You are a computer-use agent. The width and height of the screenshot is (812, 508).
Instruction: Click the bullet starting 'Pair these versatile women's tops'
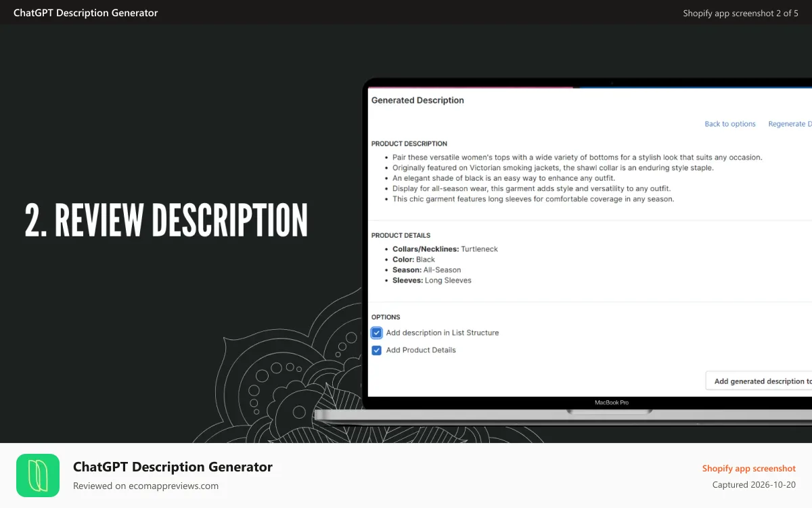point(577,157)
